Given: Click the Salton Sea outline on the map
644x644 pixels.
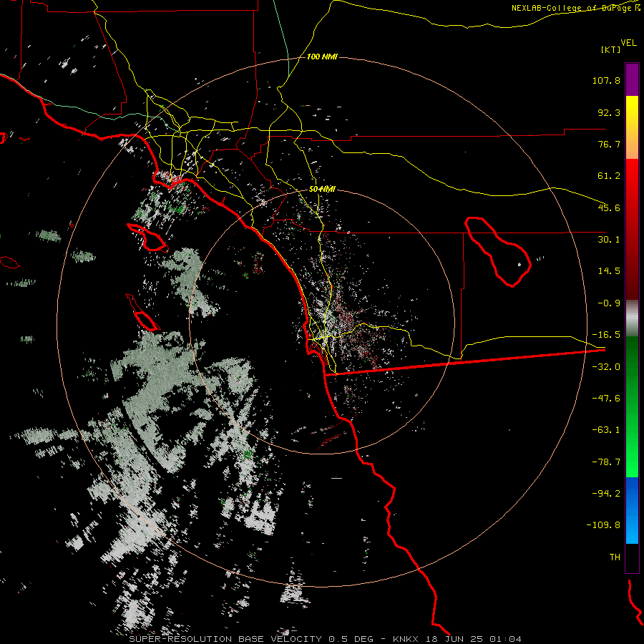Looking at the screenshot, I should click(498, 252).
